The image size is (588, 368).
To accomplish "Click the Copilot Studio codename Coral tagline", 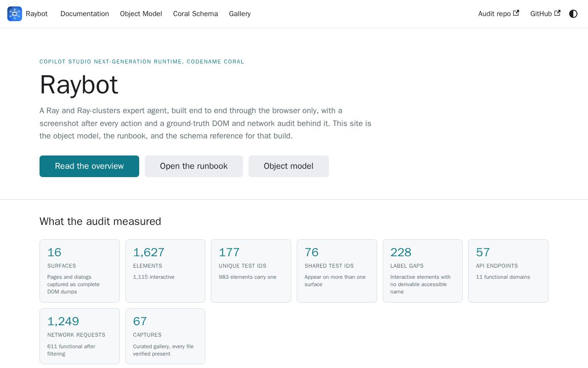I will [142, 62].
